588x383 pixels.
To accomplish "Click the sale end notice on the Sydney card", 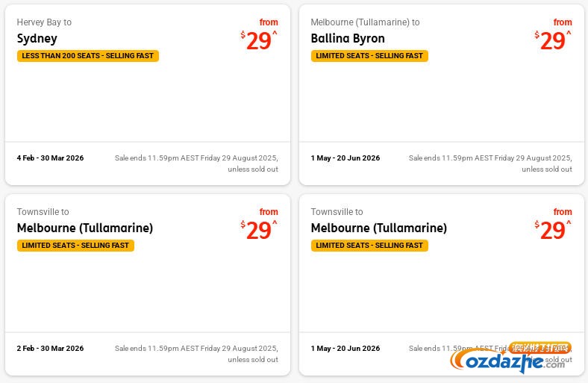I will point(196,163).
